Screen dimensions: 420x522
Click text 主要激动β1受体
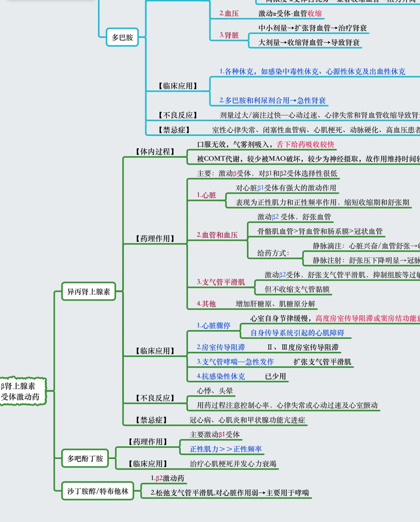tap(215, 434)
